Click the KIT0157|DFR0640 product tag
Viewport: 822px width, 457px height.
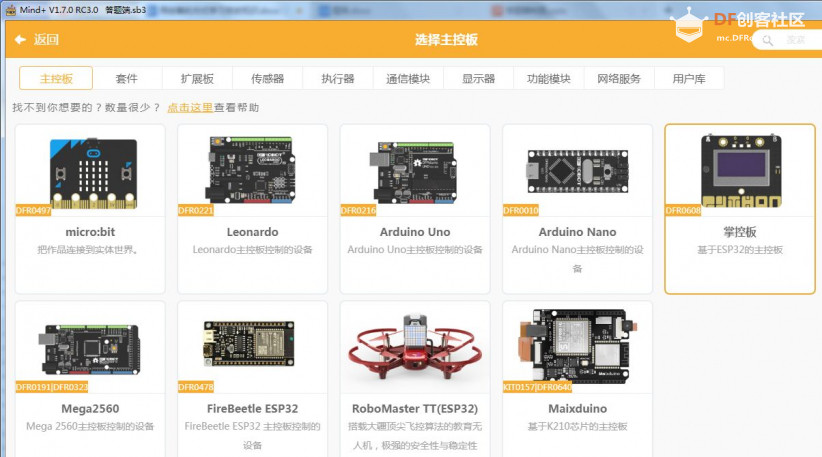[x=537, y=387]
